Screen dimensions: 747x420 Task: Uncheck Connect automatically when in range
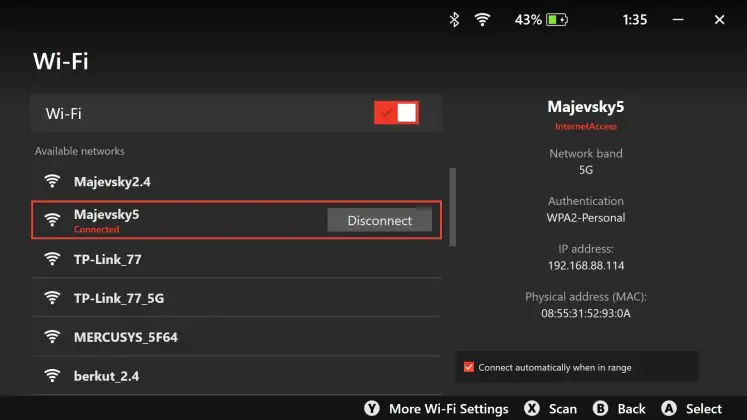(469, 367)
